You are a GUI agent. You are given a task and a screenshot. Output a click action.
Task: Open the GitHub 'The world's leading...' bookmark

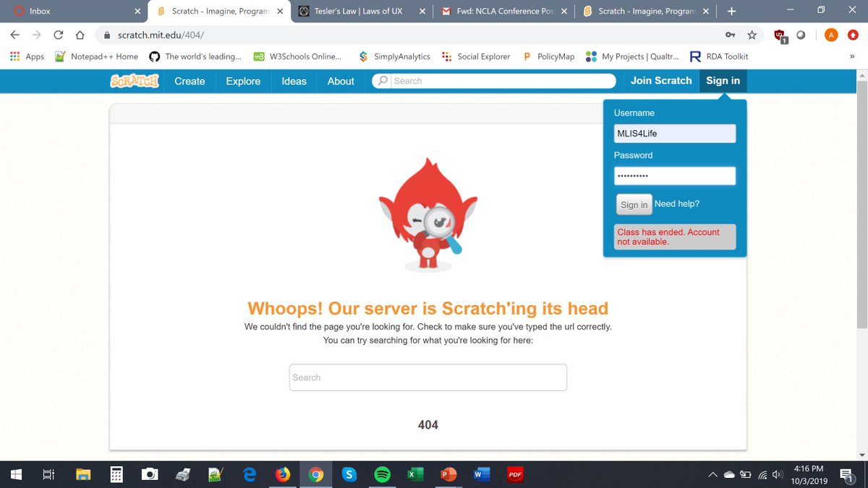click(195, 56)
